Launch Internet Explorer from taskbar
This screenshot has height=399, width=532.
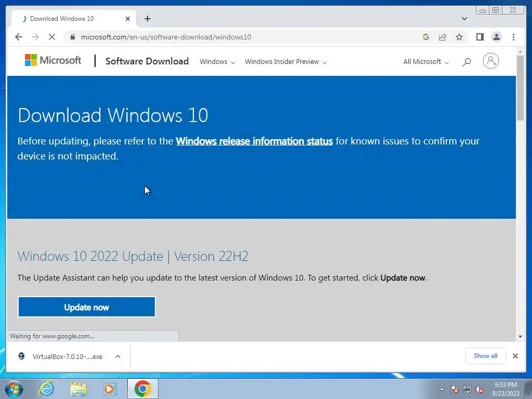click(46, 389)
